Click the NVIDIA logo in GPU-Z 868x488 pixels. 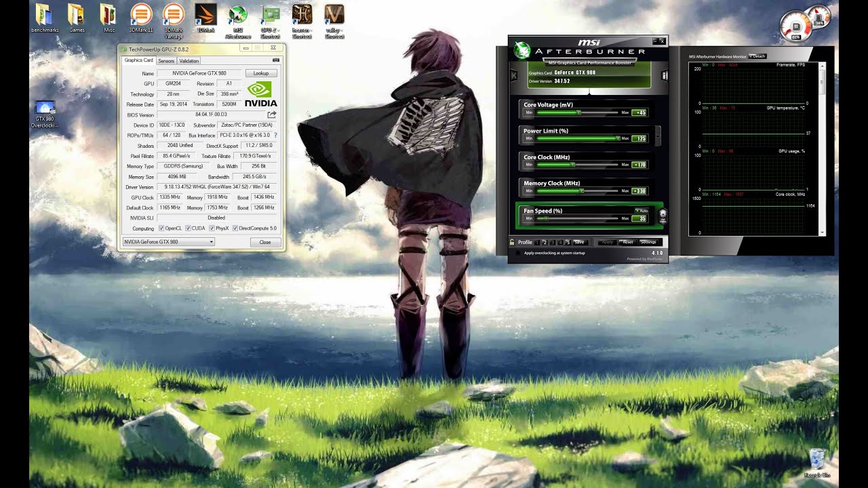(x=260, y=94)
